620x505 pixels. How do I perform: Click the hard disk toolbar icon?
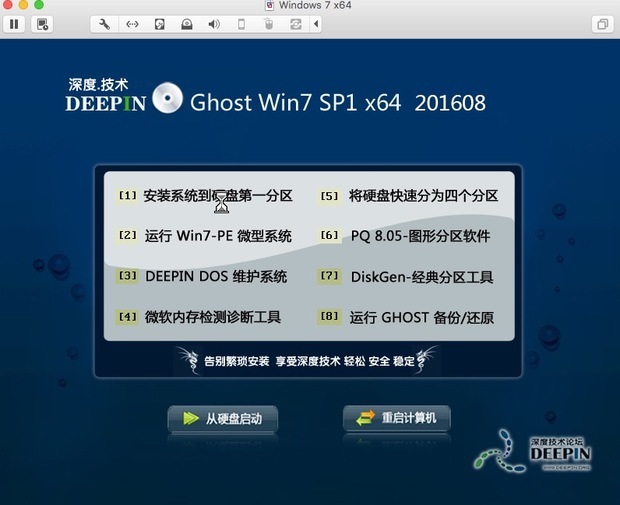159,25
